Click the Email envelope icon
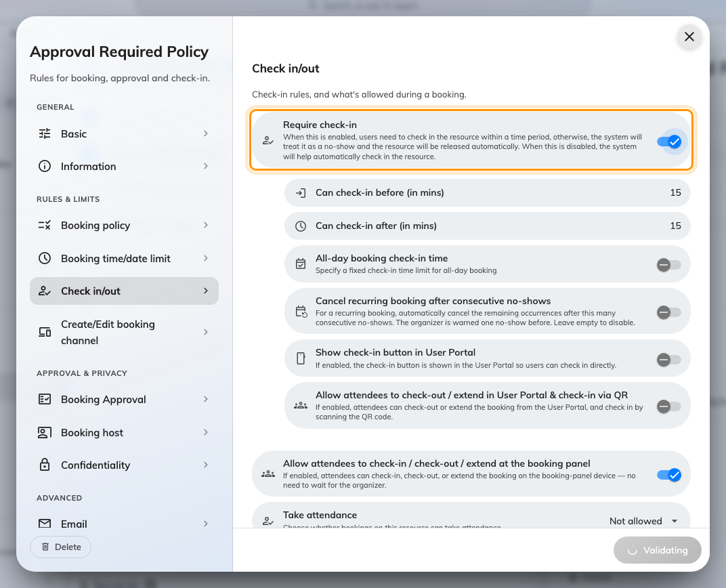Screen dimensions: 726x588 (45, 524)
